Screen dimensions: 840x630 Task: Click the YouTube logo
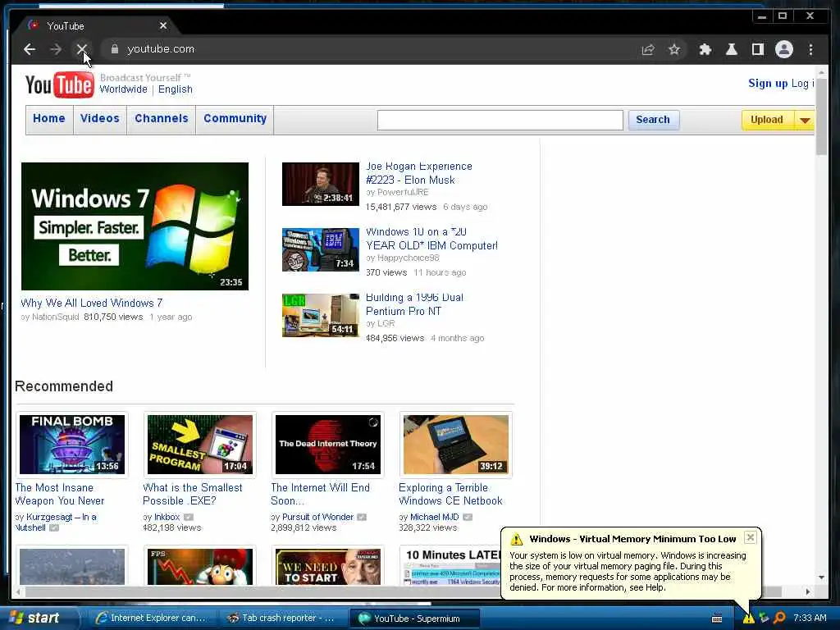click(x=59, y=84)
